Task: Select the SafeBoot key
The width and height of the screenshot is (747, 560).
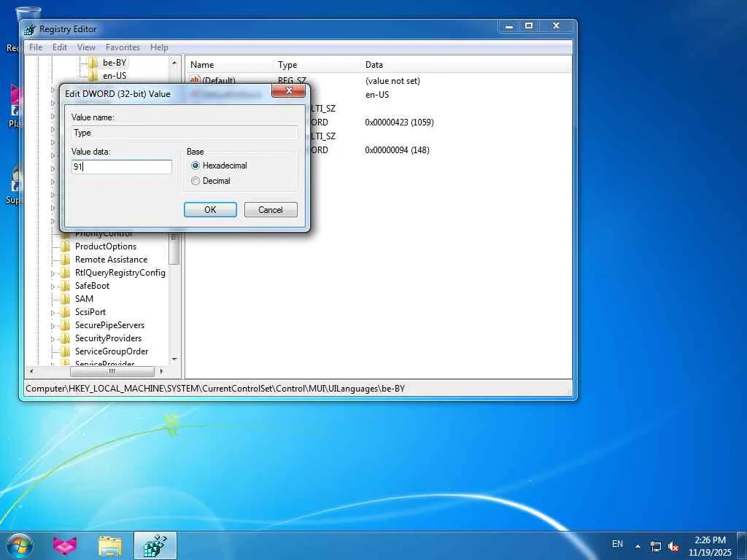Action: 92,286
